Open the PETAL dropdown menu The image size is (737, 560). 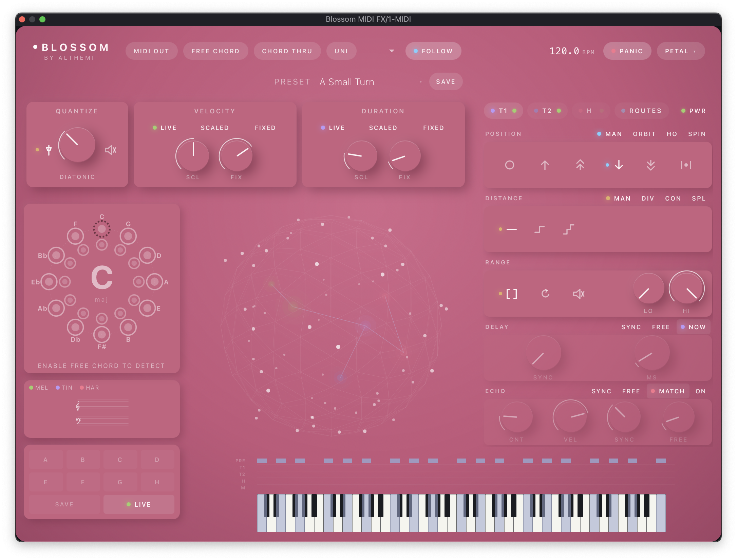[681, 51]
